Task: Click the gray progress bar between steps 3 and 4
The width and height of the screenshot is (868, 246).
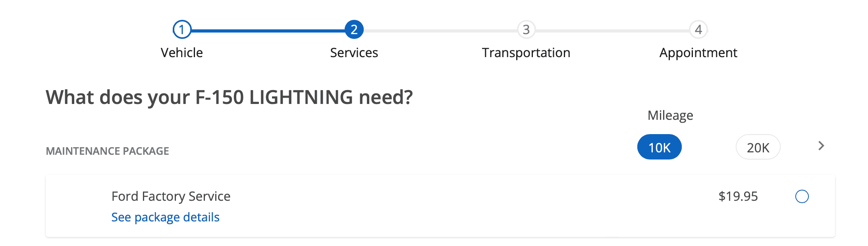Action: click(612, 31)
